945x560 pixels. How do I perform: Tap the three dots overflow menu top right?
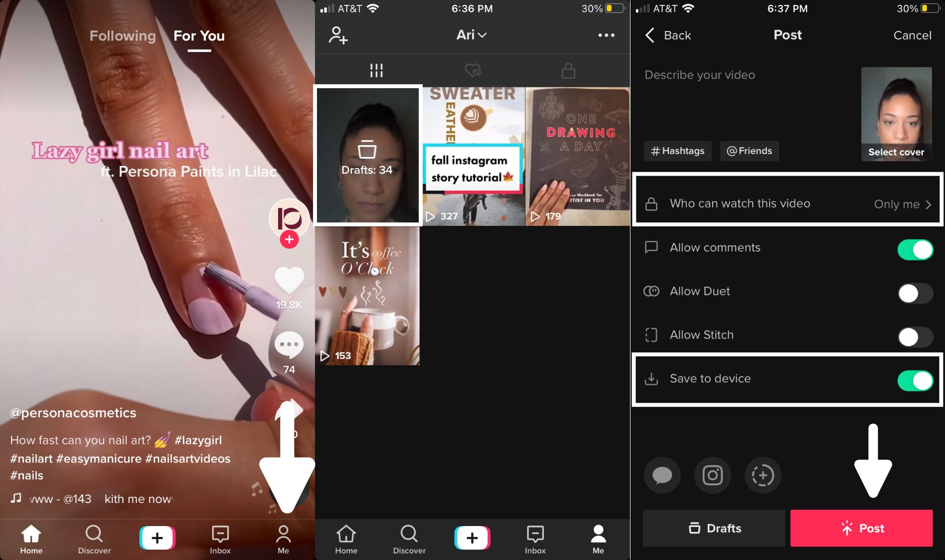click(x=606, y=34)
